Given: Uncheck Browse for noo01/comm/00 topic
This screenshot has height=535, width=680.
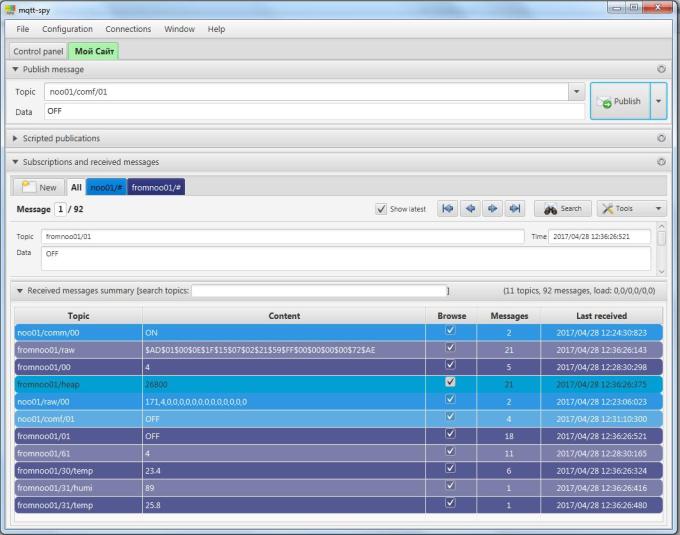Looking at the screenshot, I should click(x=451, y=330).
